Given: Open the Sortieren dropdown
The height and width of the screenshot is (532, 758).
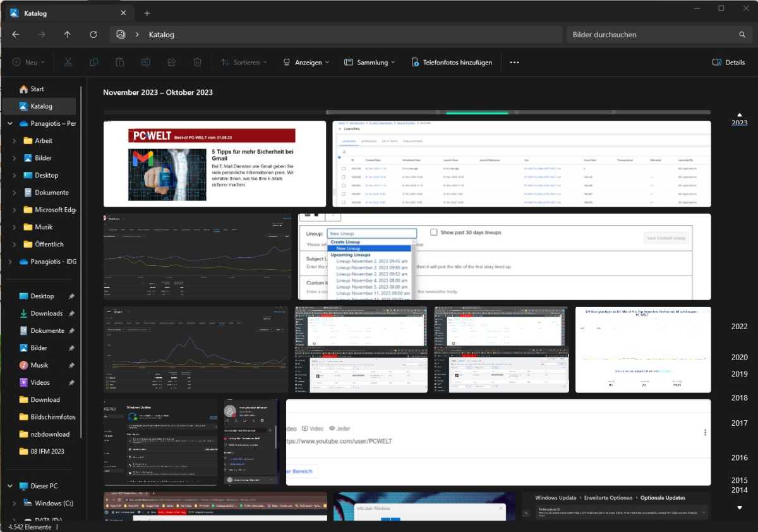Looking at the screenshot, I should [x=244, y=63].
